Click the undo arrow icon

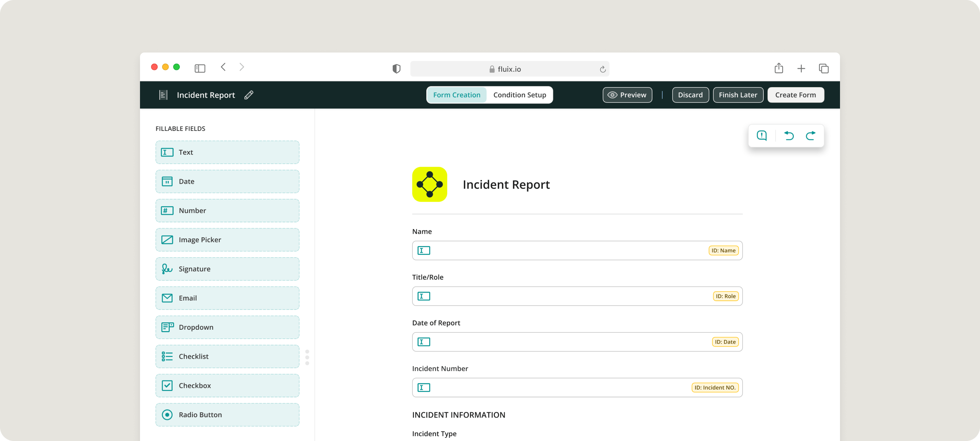[x=789, y=135]
